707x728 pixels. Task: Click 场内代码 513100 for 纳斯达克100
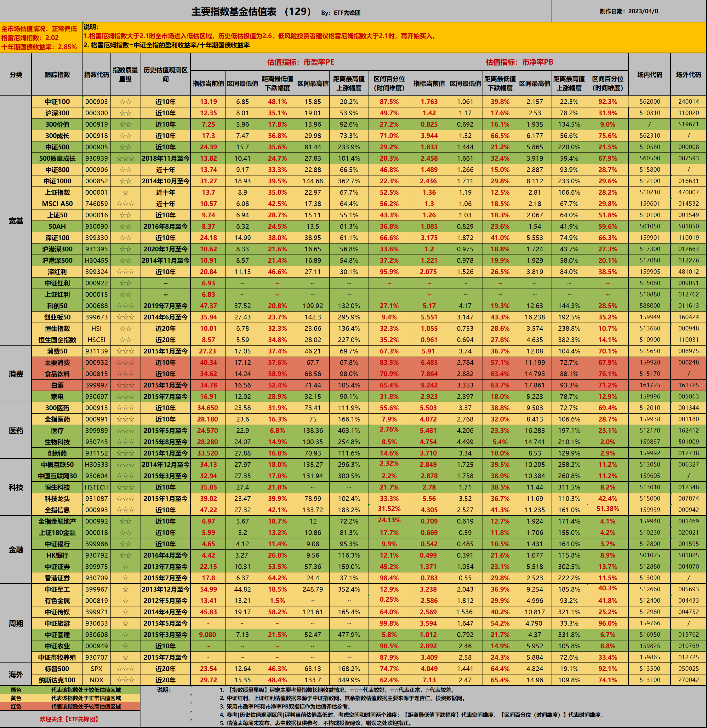(x=649, y=680)
